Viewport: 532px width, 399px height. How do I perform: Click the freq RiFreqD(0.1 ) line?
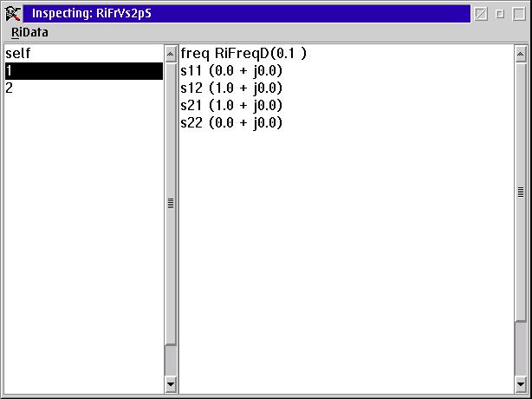click(243, 53)
